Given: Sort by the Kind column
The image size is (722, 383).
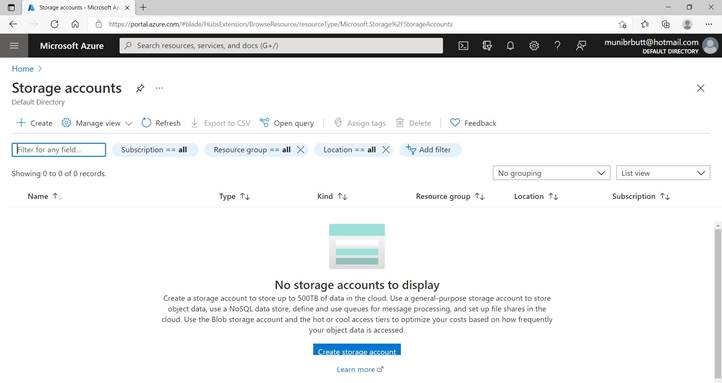Looking at the screenshot, I should pyautogui.click(x=332, y=196).
